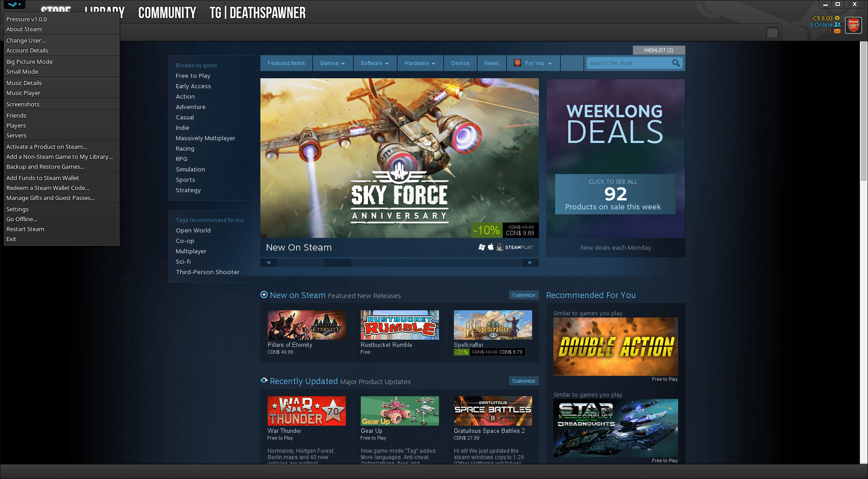This screenshot has width=868, height=479.
Task: Browse the Massively Multiplayer genre
Action: click(x=206, y=138)
